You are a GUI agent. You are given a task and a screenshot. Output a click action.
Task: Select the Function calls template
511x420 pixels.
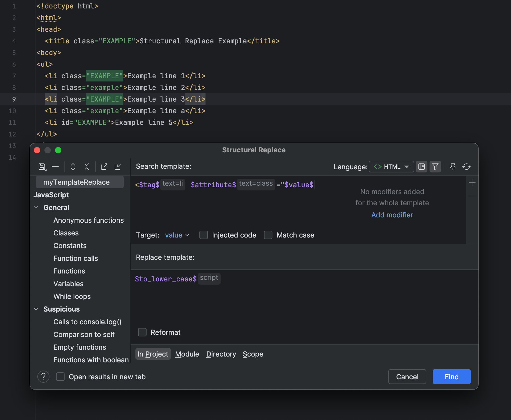pos(76,258)
